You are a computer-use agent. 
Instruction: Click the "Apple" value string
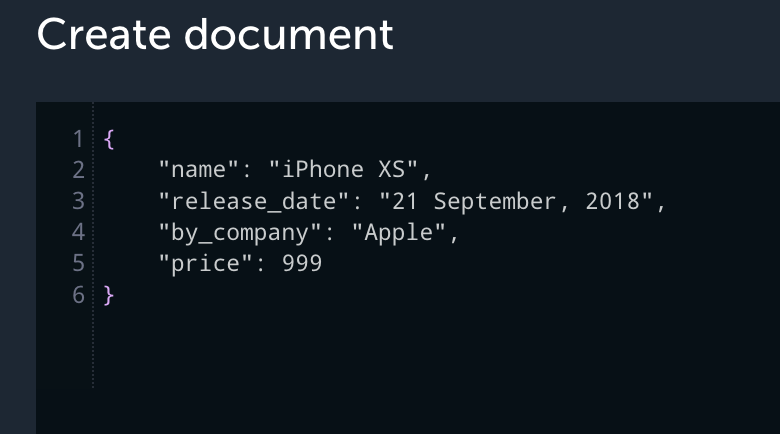tap(398, 233)
